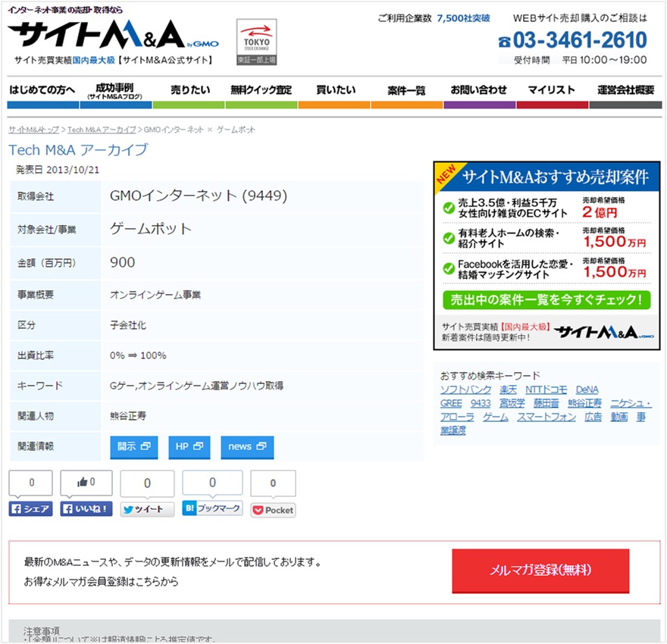Click the 900 amount value

(x=123, y=262)
